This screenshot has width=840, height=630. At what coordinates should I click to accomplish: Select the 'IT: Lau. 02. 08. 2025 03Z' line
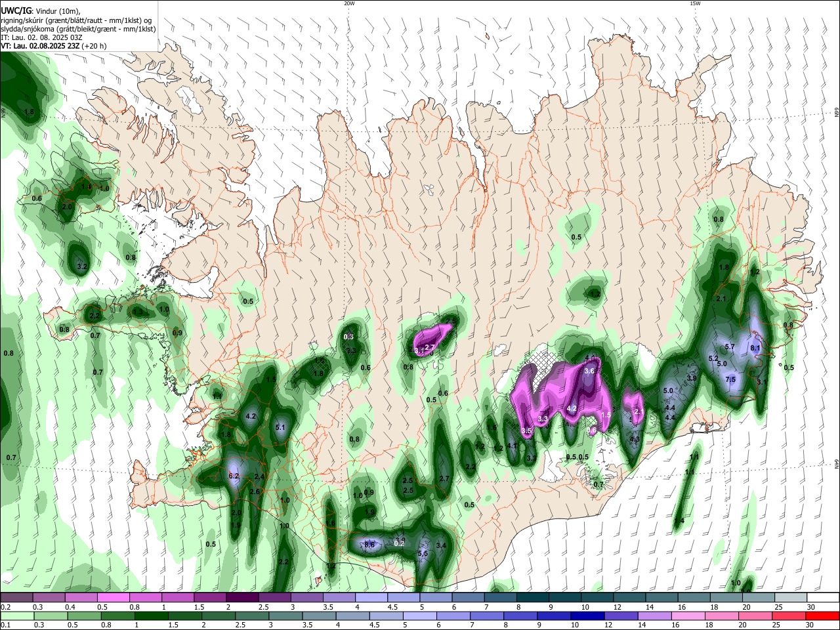(41, 37)
